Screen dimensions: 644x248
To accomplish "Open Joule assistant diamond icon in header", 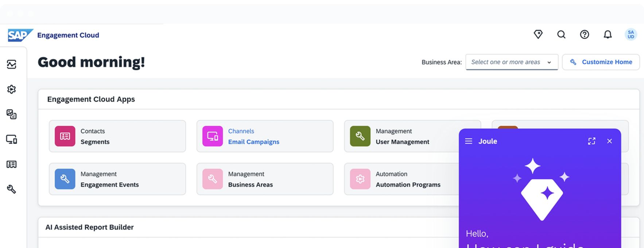I will point(538,34).
